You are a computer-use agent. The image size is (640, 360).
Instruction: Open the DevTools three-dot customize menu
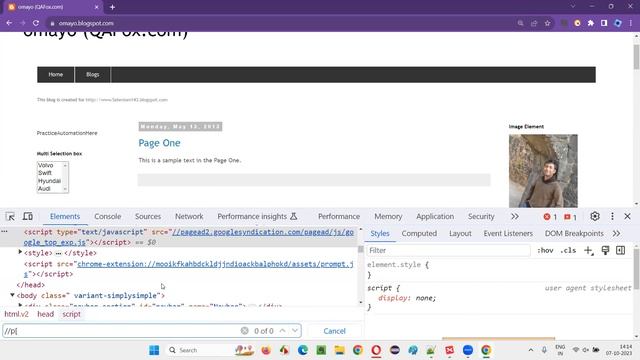pyautogui.click(x=612, y=216)
